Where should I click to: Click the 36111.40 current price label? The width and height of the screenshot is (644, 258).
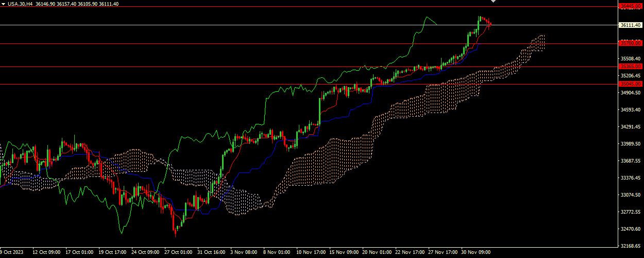click(x=631, y=25)
